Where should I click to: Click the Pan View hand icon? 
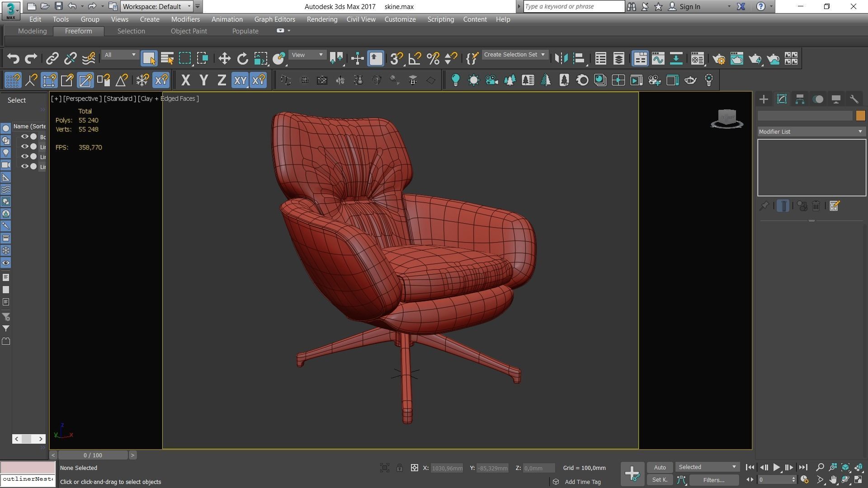[833, 480]
